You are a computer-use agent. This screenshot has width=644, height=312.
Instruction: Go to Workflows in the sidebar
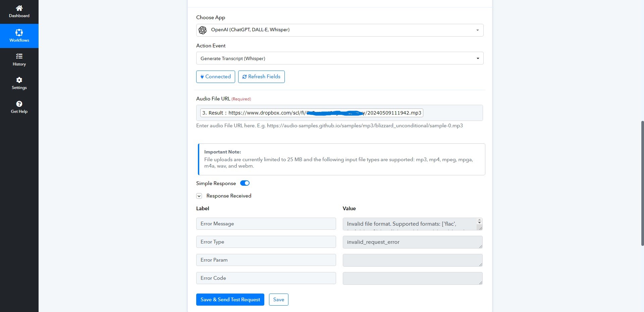[19, 36]
